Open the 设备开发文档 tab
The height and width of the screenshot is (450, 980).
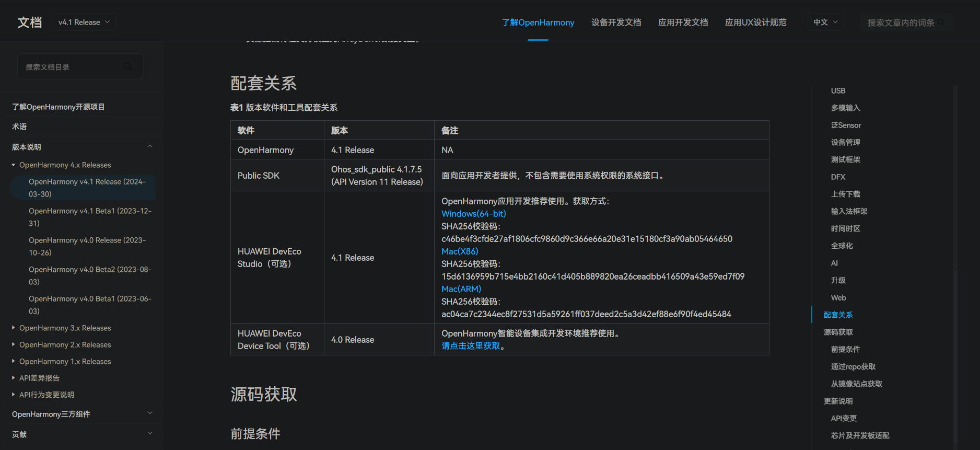pyautogui.click(x=616, y=22)
